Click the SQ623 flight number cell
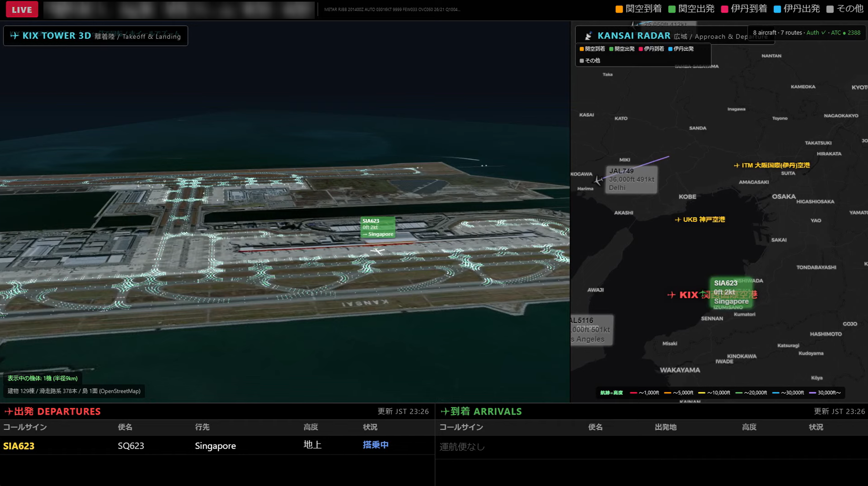The image size is (868, 486). coord(131,446)
